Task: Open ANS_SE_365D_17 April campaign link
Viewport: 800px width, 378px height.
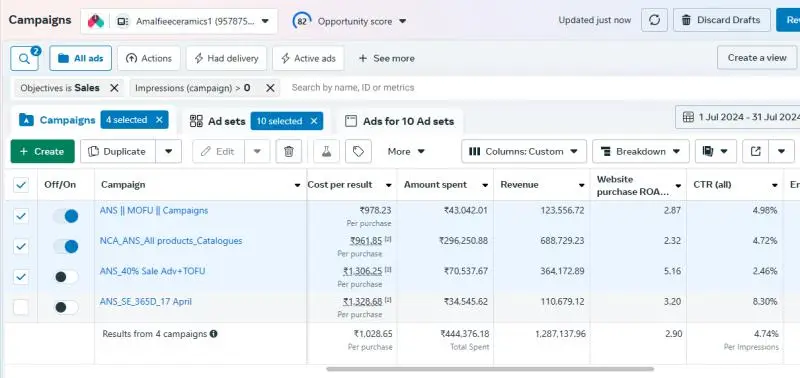Action: [146, 301]
